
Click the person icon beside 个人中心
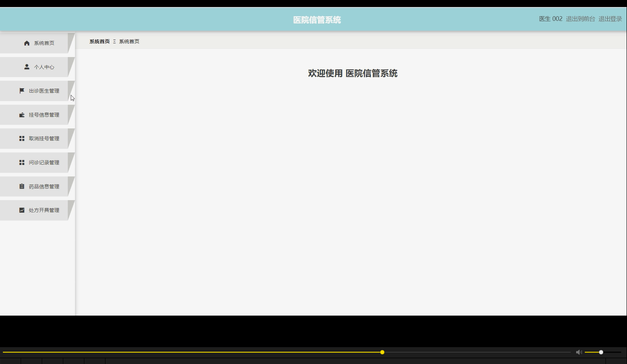[27, 67]
